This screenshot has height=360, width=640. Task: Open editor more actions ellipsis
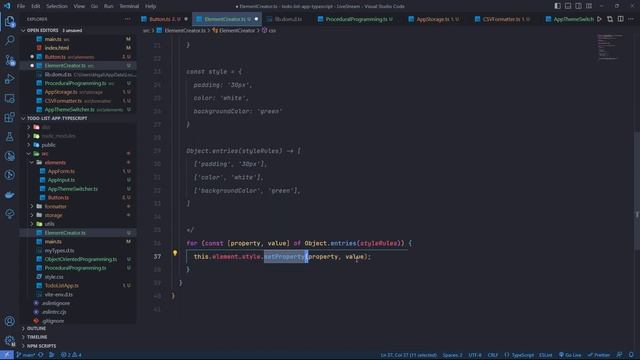[x=631, y=19]
